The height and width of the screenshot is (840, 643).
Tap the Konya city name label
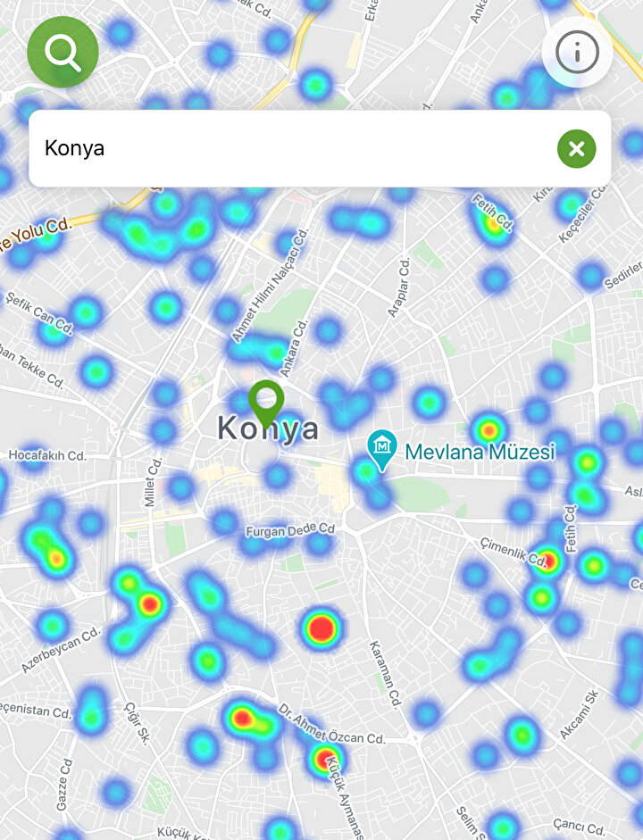[x=268, y=429]
